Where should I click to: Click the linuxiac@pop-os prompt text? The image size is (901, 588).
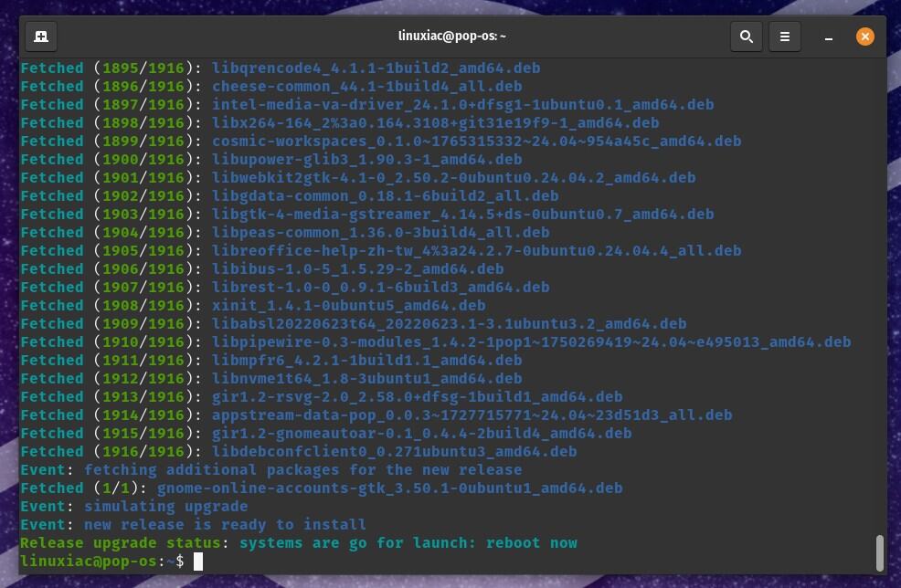tap(88, 562)
